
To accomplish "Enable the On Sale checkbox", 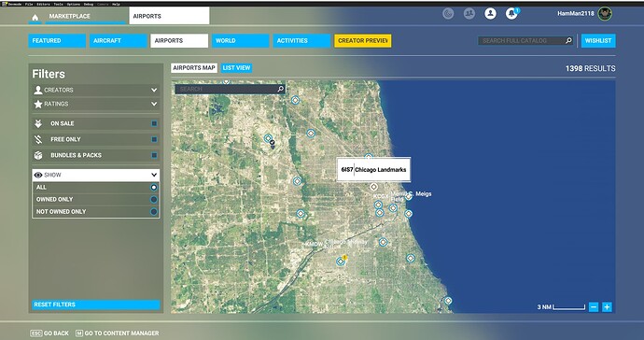I will 154,123.
